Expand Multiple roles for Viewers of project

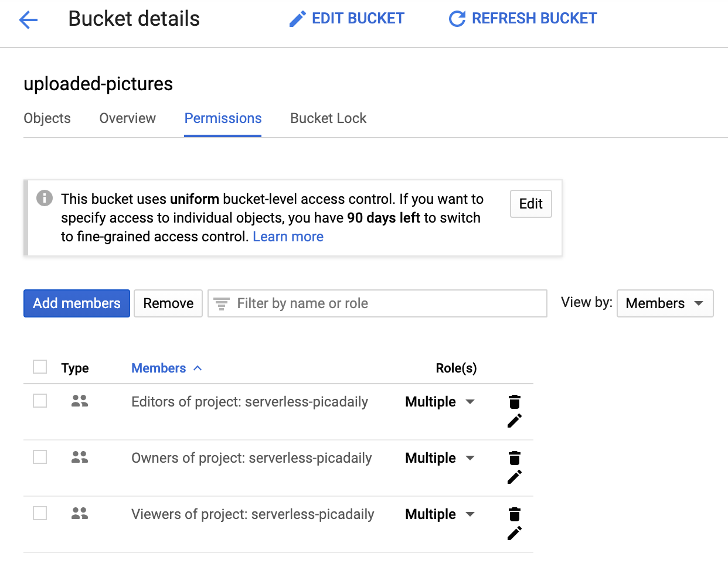point(440,514)
